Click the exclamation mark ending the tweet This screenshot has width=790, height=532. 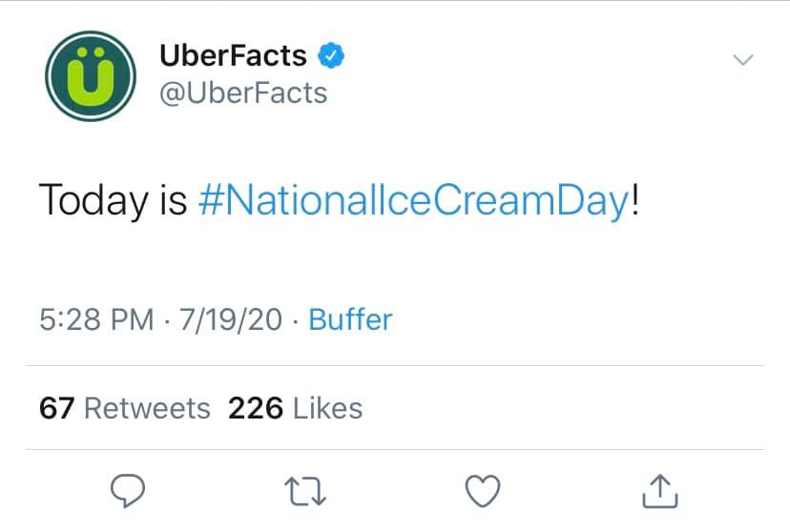pyautogui.click(x=634, y=202)
